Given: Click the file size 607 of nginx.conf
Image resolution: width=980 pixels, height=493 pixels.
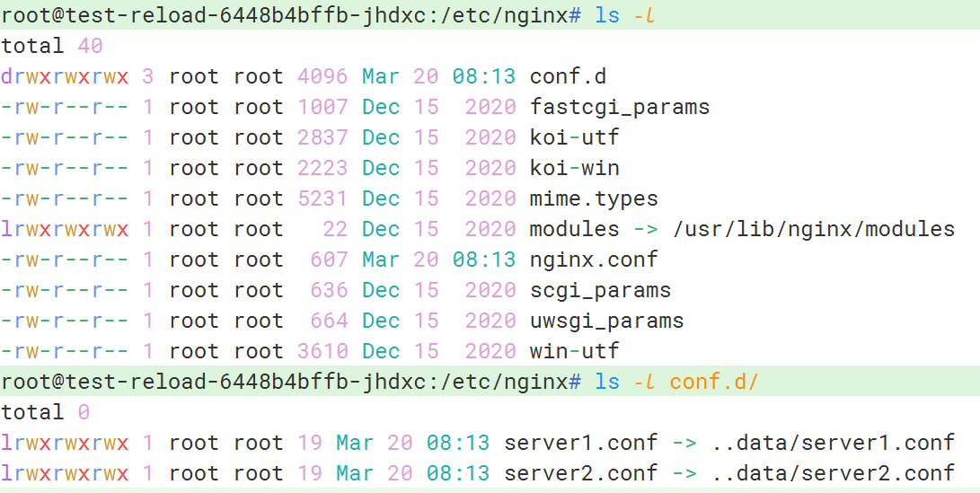Looking at the screenshot, I should tap(329, 260).
